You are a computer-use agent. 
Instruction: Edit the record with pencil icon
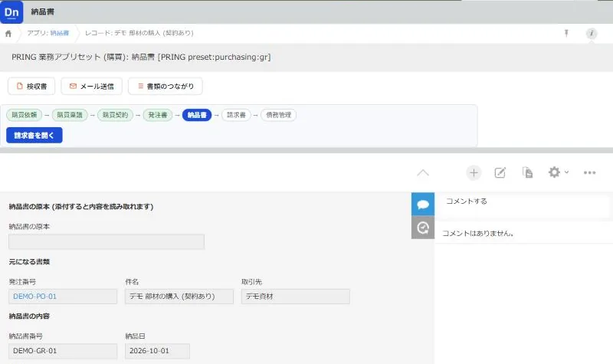click(x=500, y=172)
